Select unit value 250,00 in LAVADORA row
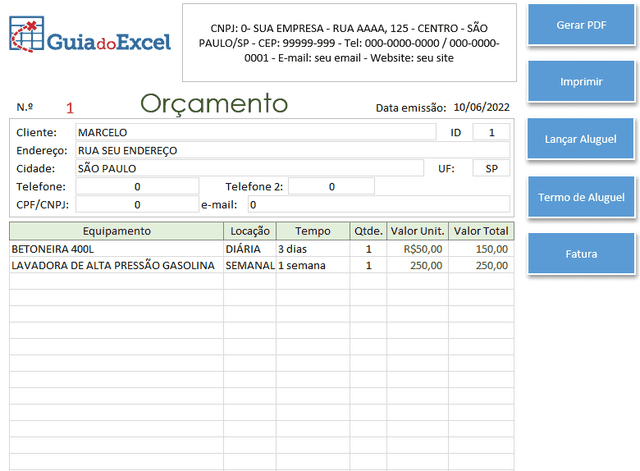The image size is (640, 471). pos(417,265)
